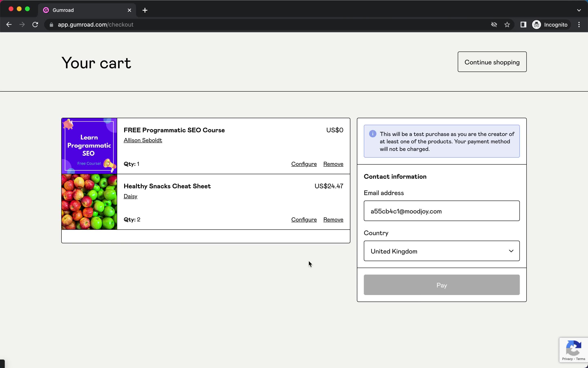Click the Incognito profile indicator

pyautogui.click(x=550, y=25)
